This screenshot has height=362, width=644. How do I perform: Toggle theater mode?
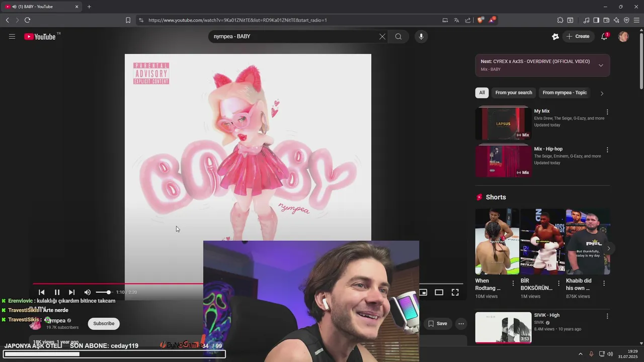point(439,292)
